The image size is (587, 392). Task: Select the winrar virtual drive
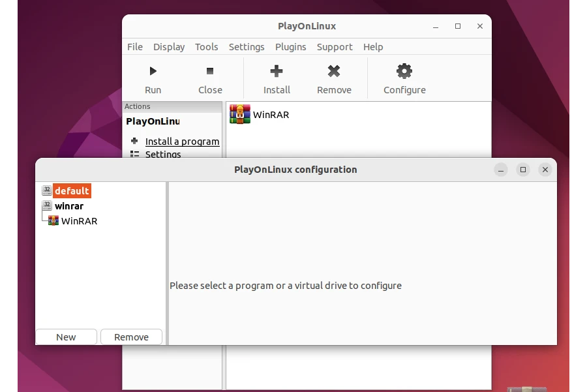tap(69, 206)
